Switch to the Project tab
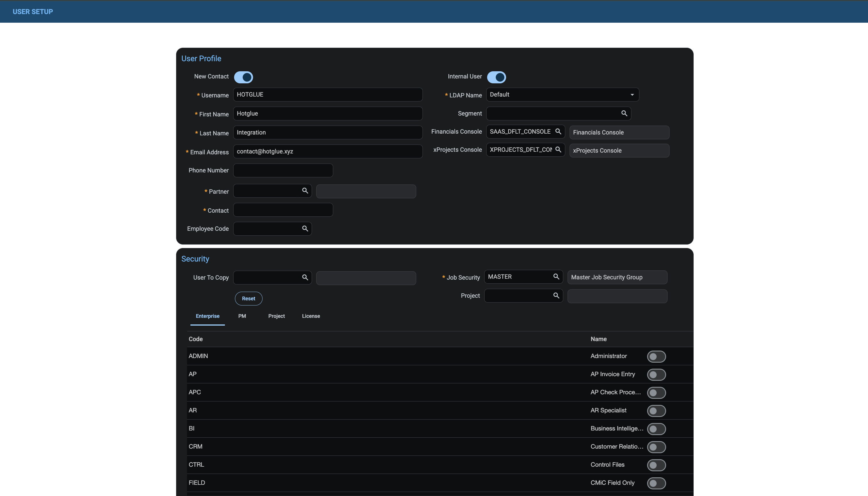Viewport: 868px width, 496px height. [276, 316]
